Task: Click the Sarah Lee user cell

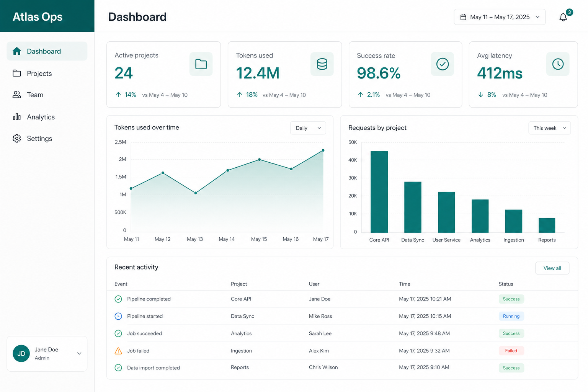Action: (x=320, y=333)
